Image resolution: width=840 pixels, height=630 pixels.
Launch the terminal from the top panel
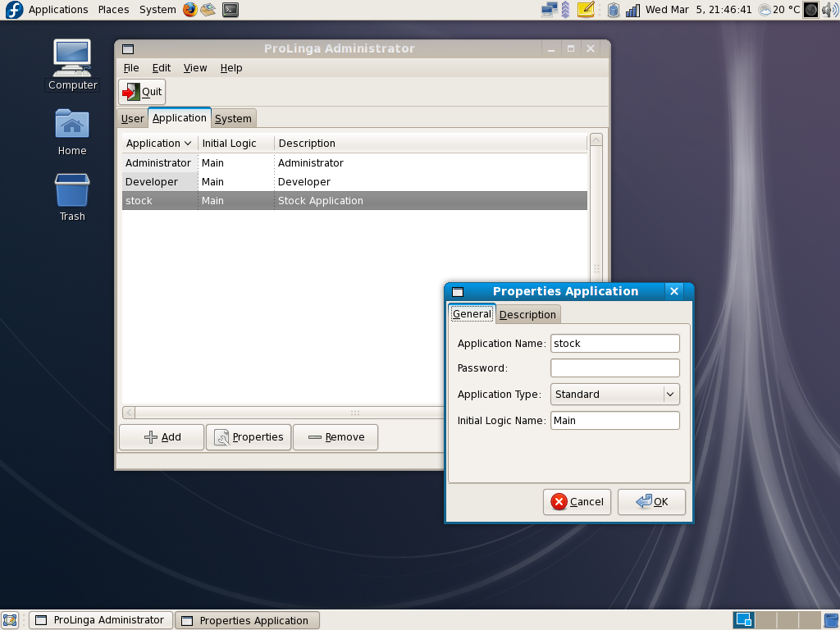pyautogui.click(x=231, y=10)
